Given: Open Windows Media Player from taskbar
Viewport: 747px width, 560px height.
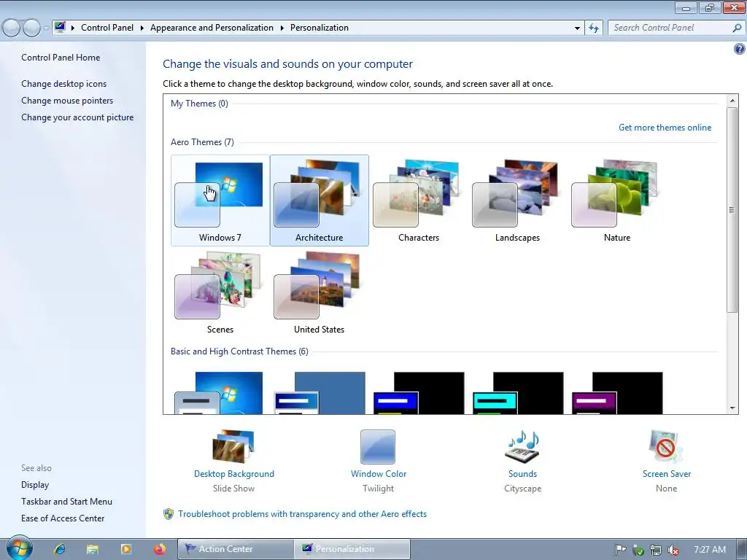Looking at the screenshot, I should pos(125,549).
